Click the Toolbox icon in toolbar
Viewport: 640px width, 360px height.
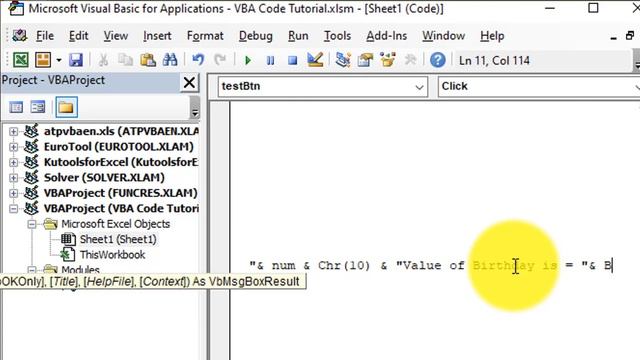410,60
